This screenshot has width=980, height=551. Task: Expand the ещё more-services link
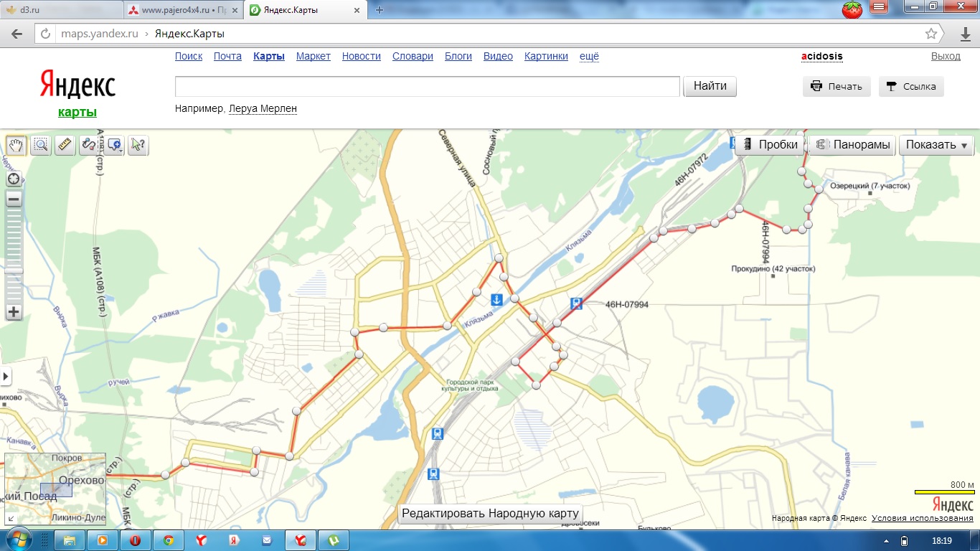[589, 56]
